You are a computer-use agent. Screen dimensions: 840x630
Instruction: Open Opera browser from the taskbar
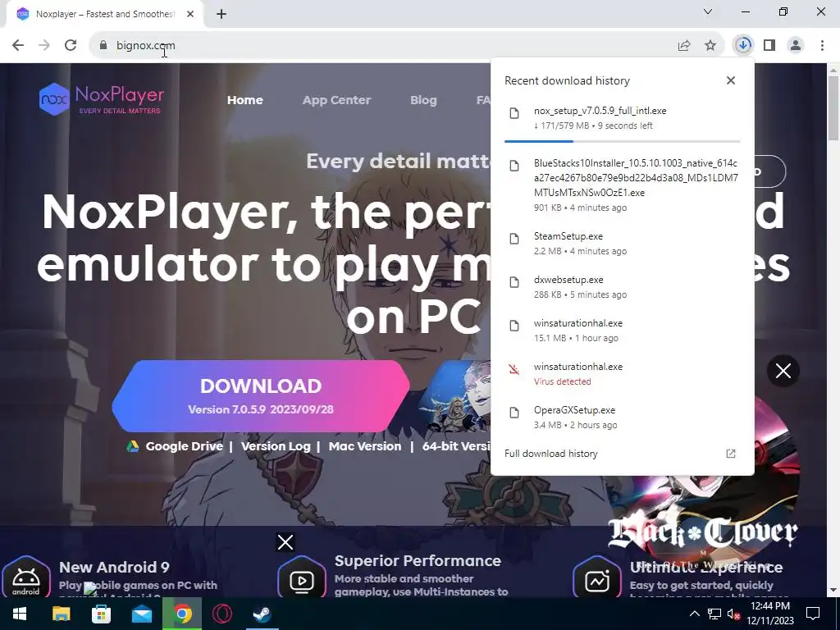(221, 614)
